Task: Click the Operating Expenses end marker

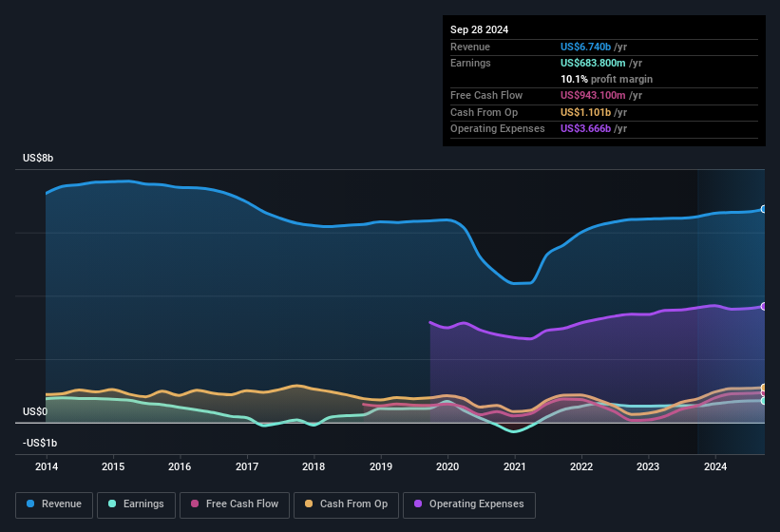Action: pos(764,306)
